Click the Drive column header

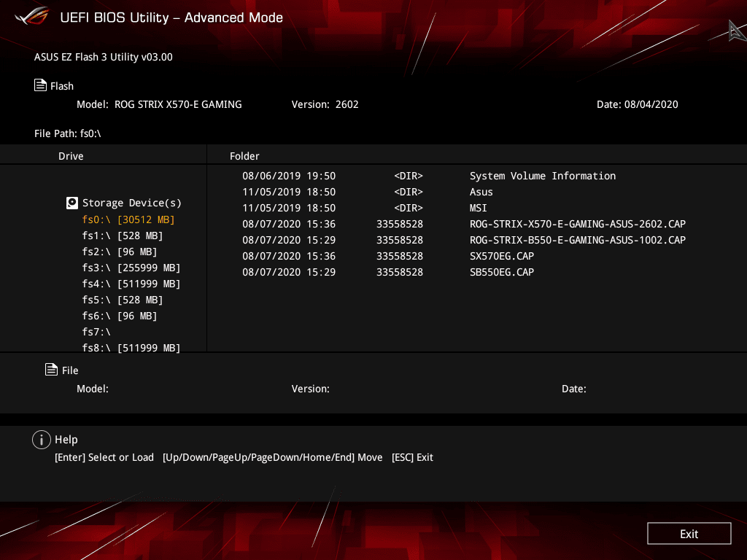point(71,156)
